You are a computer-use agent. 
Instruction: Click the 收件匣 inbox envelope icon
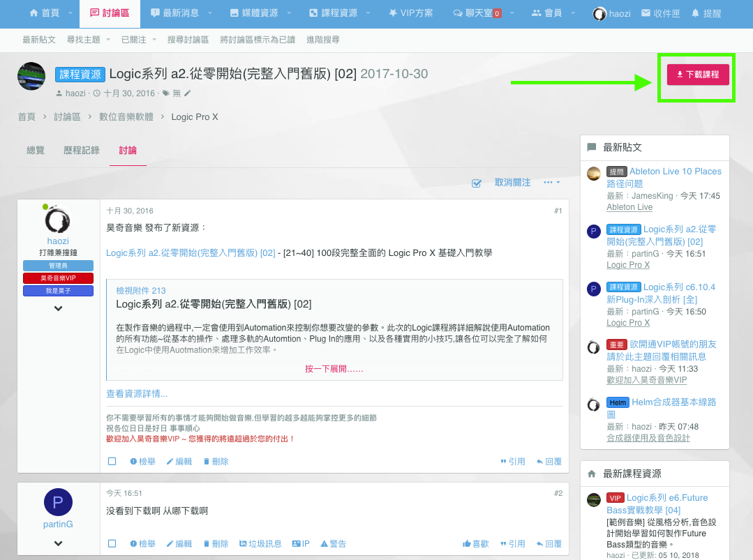(x=646, y=13)
